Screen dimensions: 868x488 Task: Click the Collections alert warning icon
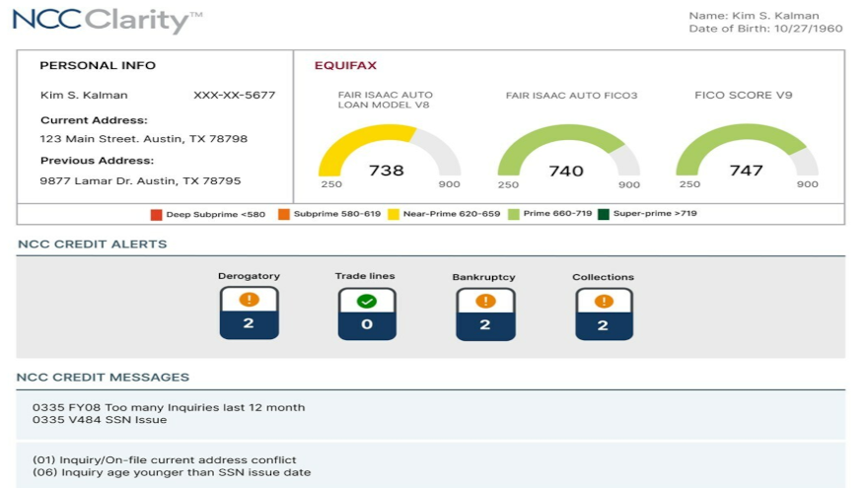pyautogui.click(x=604, y=301)
